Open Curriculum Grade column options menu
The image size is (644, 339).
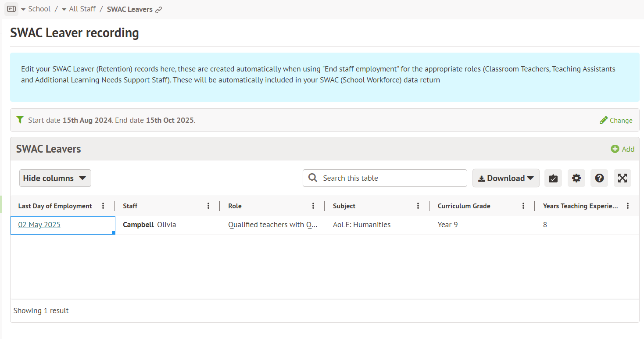pos(523,206)
